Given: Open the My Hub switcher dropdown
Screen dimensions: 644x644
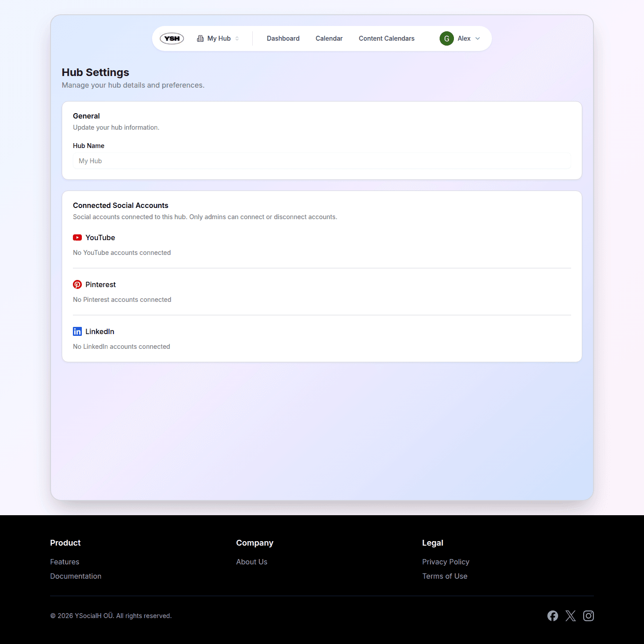Looking at the screenshot, I should click(x=218, y=38).
